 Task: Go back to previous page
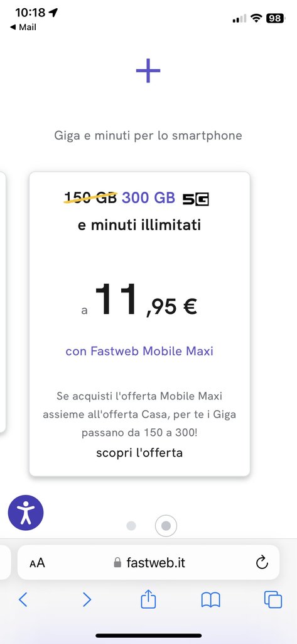(x=23, y=600)
